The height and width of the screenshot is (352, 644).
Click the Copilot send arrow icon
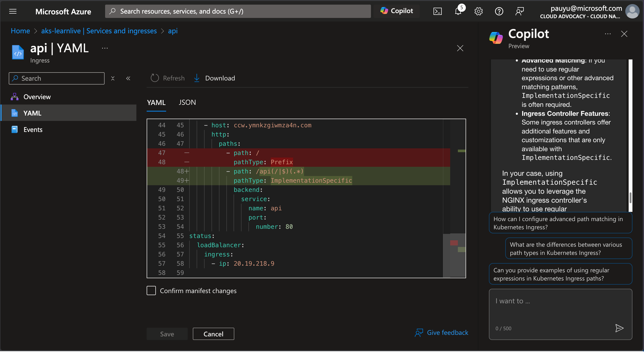[619, 328]
